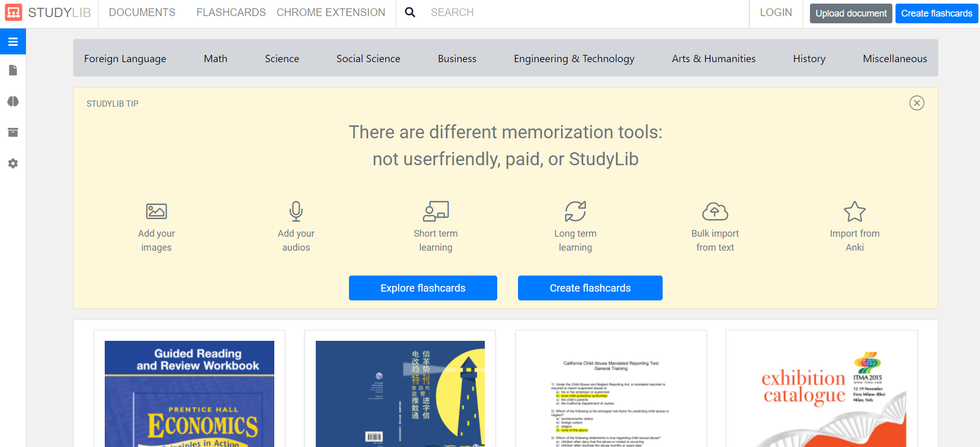Open the flashcards brain icon in sidebar
The width and height of the screenshot is (980, 447).
13,102
